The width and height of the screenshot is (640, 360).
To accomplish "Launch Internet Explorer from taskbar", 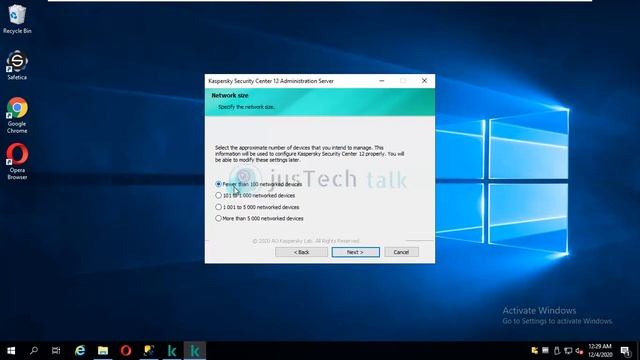I will [x=80, y=351].
